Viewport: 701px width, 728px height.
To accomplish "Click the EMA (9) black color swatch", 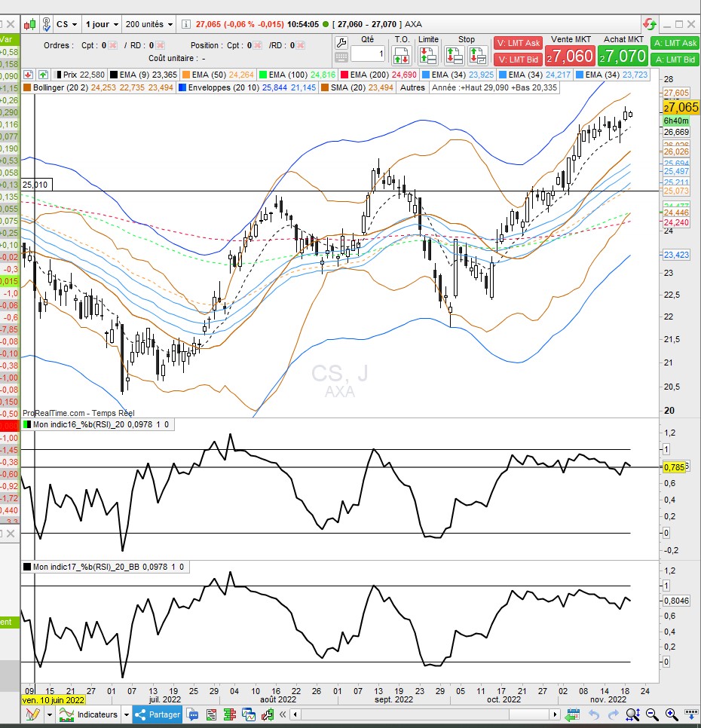I will [114, 75].
